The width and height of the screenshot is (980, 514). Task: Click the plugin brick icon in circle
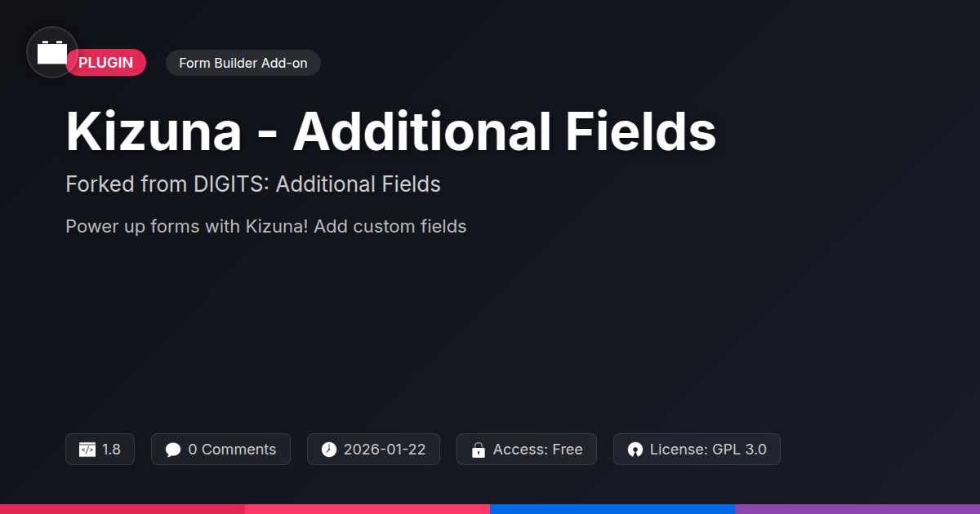pos(52,52)
